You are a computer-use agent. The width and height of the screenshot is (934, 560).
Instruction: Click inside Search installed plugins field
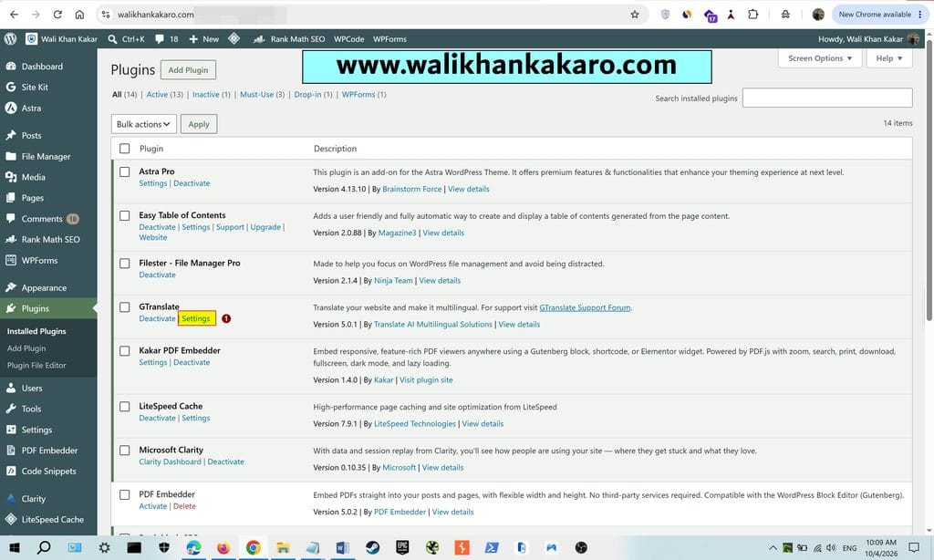coord(827,98)
